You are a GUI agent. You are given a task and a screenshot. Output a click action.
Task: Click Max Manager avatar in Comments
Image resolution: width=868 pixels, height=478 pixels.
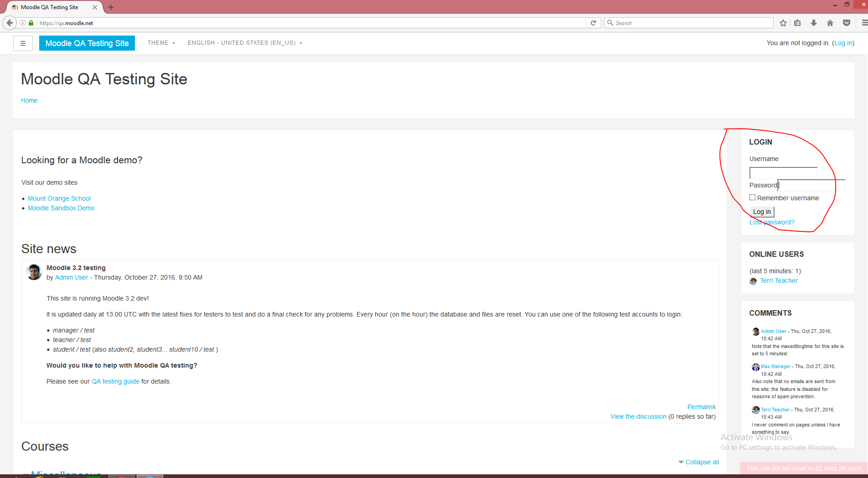point(755,367)
